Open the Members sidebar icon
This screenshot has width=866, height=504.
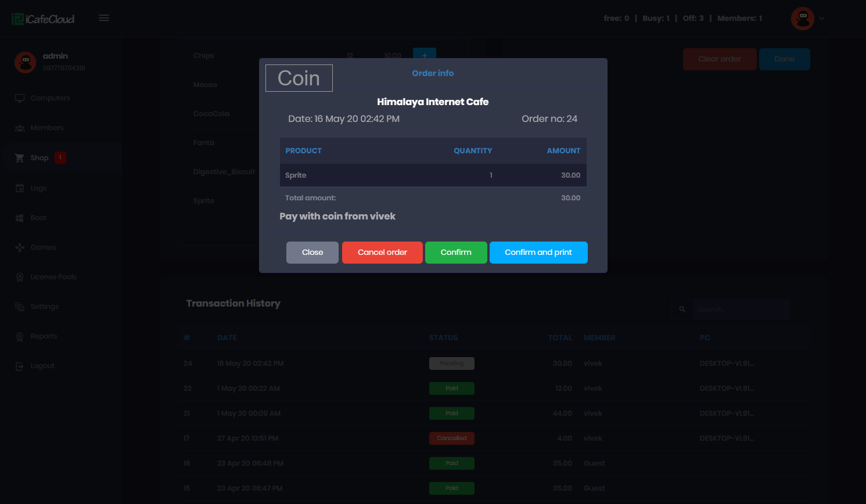tap(20, 128)
